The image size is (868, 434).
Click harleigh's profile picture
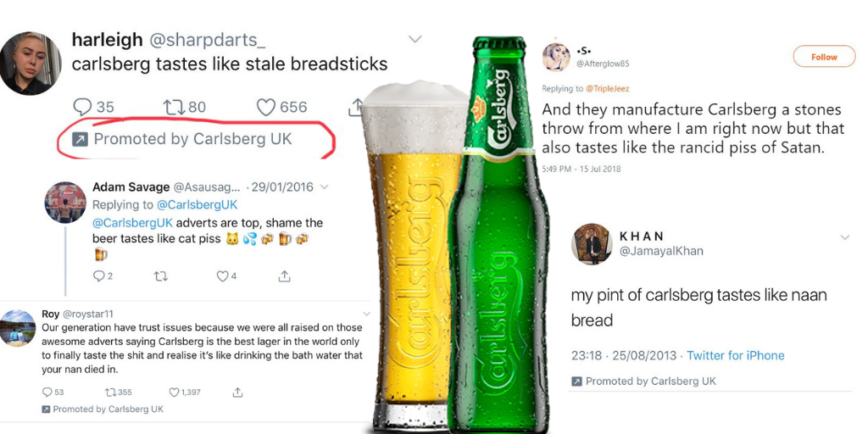point(30,64)
